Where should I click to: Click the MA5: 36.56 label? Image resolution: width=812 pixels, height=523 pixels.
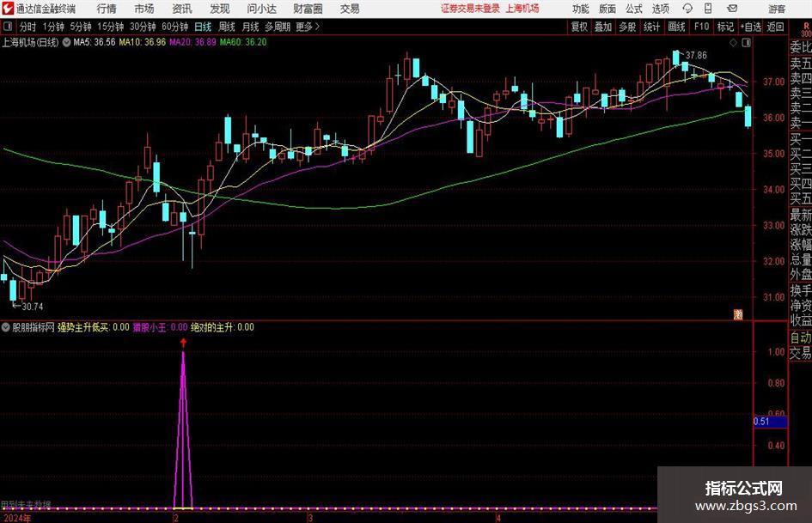95,42
